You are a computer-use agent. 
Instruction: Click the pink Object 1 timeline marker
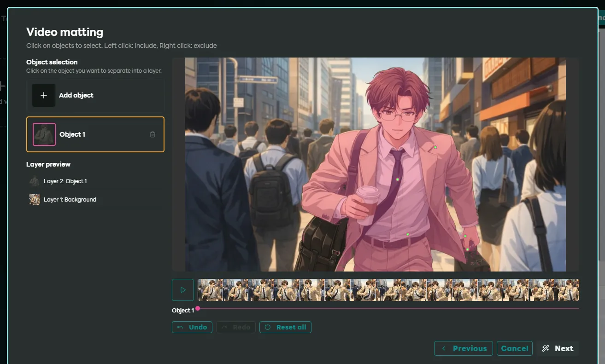(198, 308)
